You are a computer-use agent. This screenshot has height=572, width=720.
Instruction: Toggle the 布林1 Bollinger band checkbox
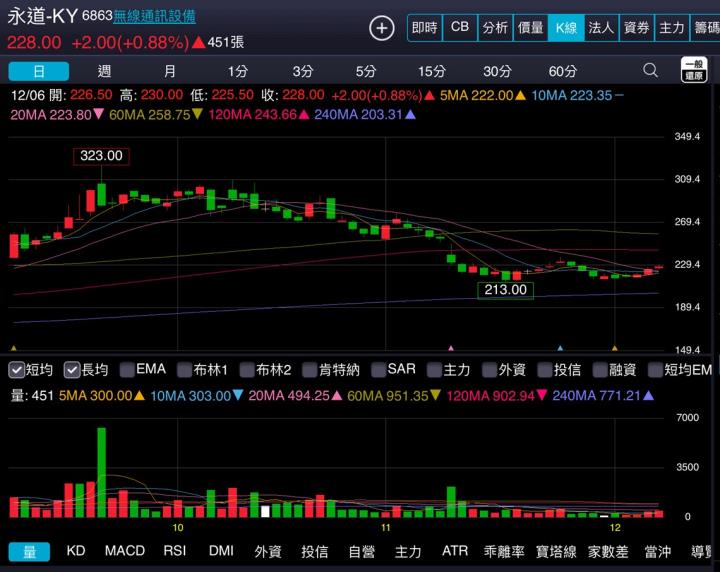coord(185,370)
